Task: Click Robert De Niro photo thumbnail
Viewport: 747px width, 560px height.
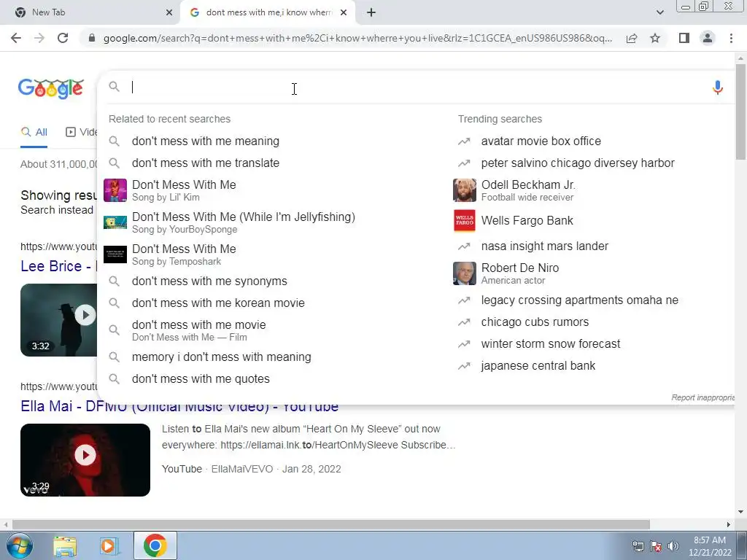Action: coord(465,273)
